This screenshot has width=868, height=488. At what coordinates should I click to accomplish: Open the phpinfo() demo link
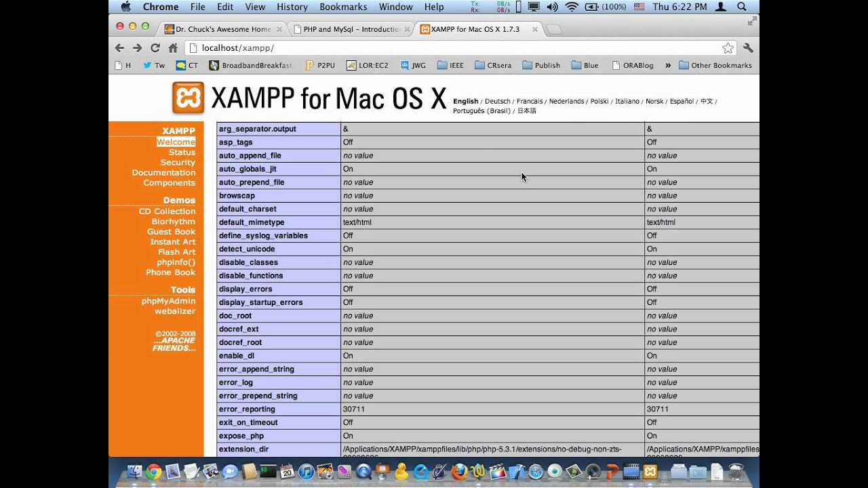176,262
